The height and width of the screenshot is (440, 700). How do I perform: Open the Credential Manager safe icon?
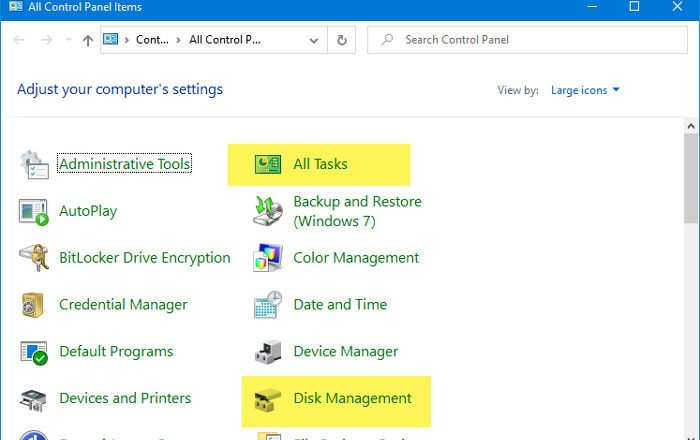pyautogui.click(x=33, y=305)
